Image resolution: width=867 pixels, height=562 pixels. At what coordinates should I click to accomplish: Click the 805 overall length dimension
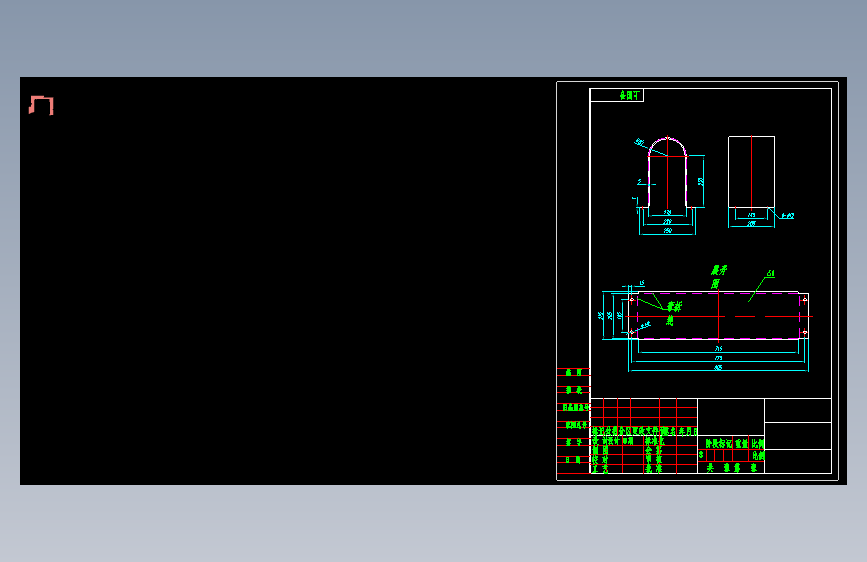(718, 367)
